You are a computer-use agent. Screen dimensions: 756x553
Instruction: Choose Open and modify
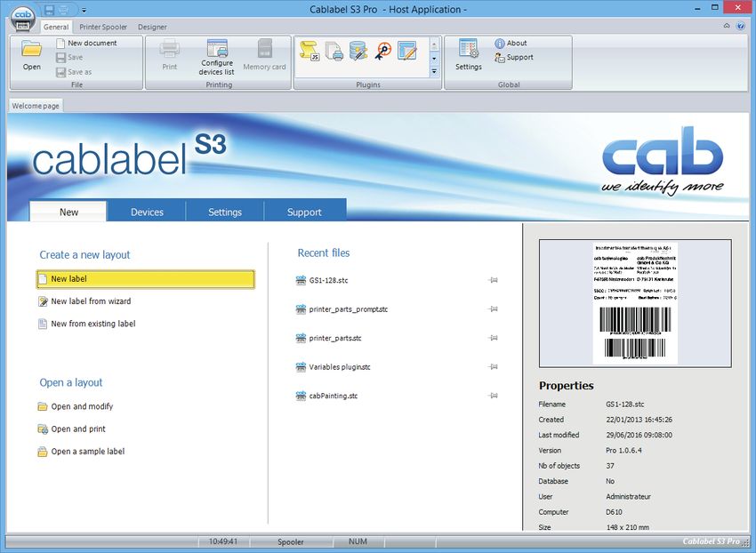point(76,406)
